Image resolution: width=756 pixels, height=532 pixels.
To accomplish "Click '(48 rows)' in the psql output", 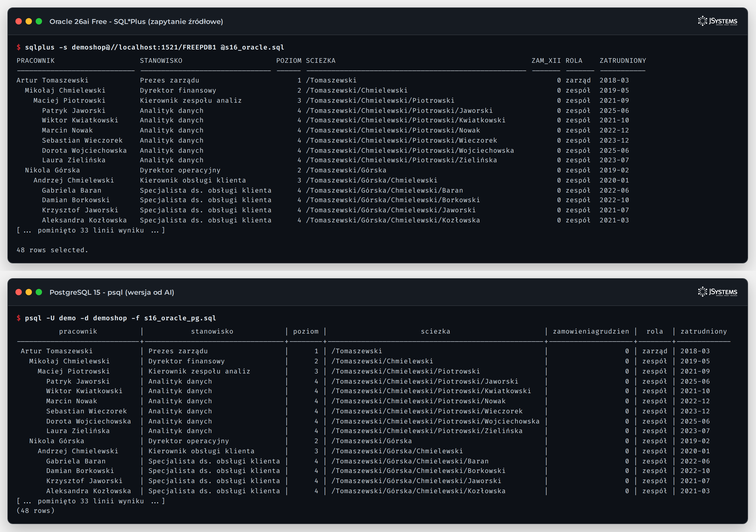I will click(36, 511).
